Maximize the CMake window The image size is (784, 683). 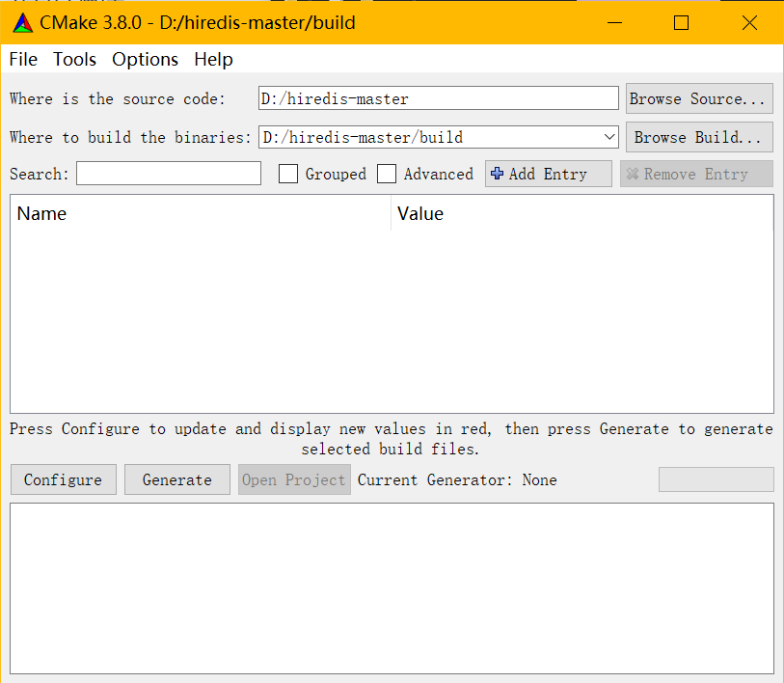681,22
